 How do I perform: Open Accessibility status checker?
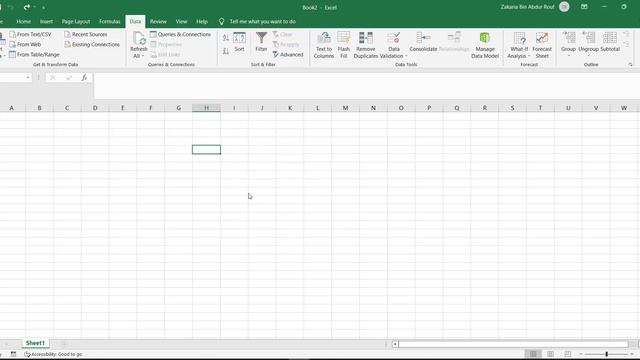pyautogui.click(x=53, y=354)
